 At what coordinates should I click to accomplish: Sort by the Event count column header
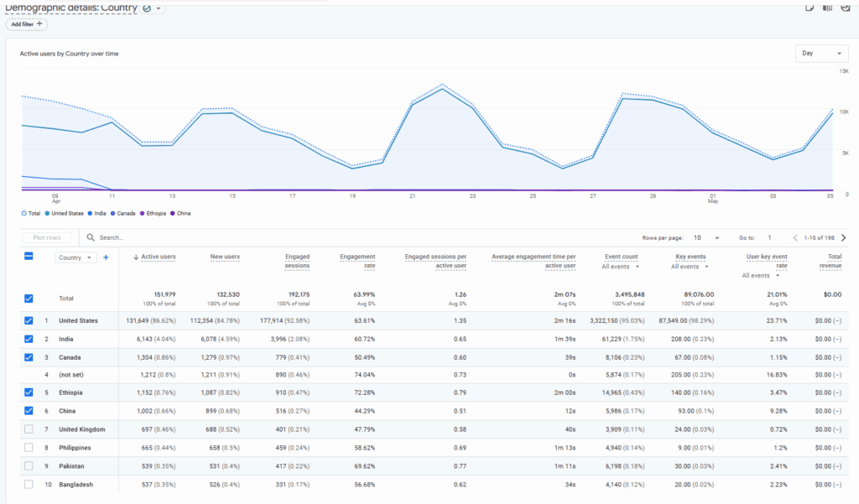(622, 257)
